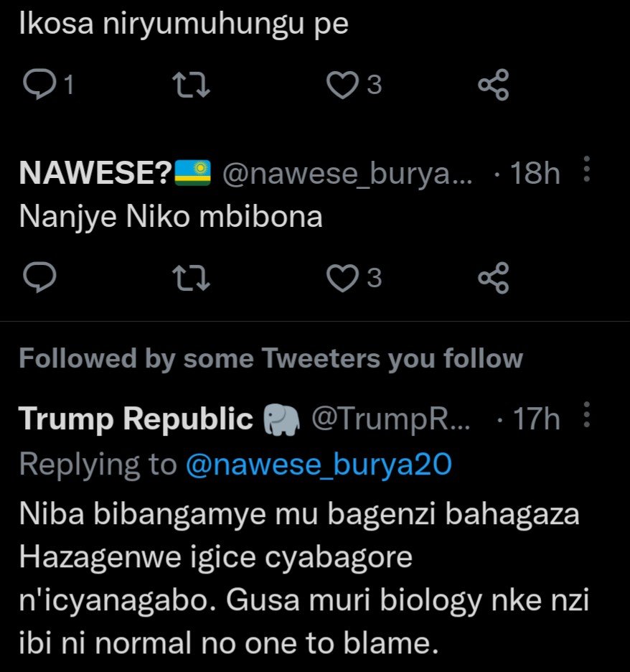The height and width of the screenshot is (672, 630).
Task: Like the "Ikosa niryumuhungu pe" tweet
Action: [x=342, y=85]
